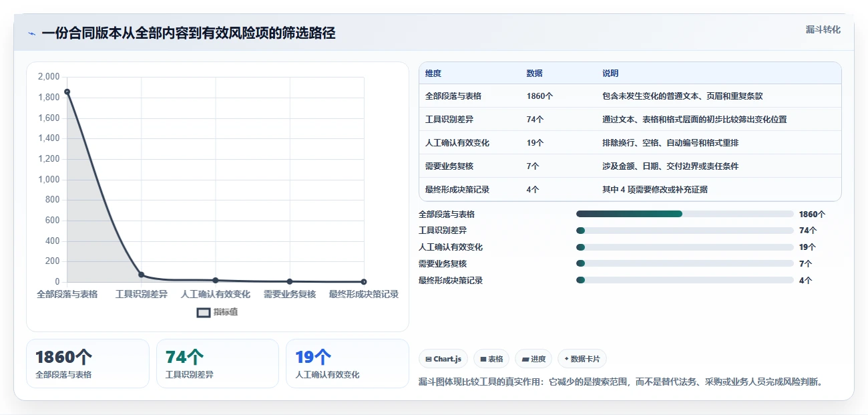Click the 指标值 legend color box
This screenshot has height=415, width=868.
[x=204, y=312]
